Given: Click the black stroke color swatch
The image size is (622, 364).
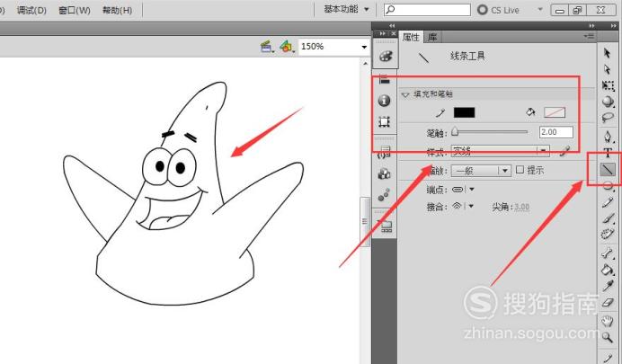Looking at the screenshot, I should (x=464, y=112).
